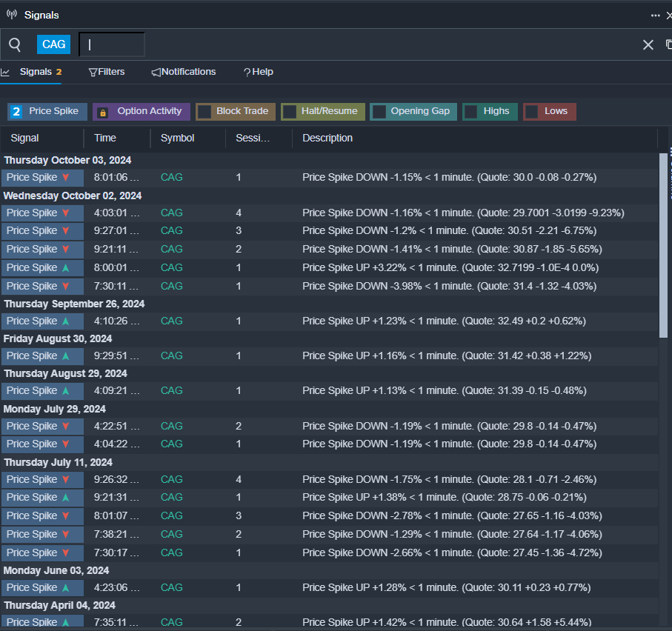Click the down arrow in 4:22:51 row

(x=66, y=427)
